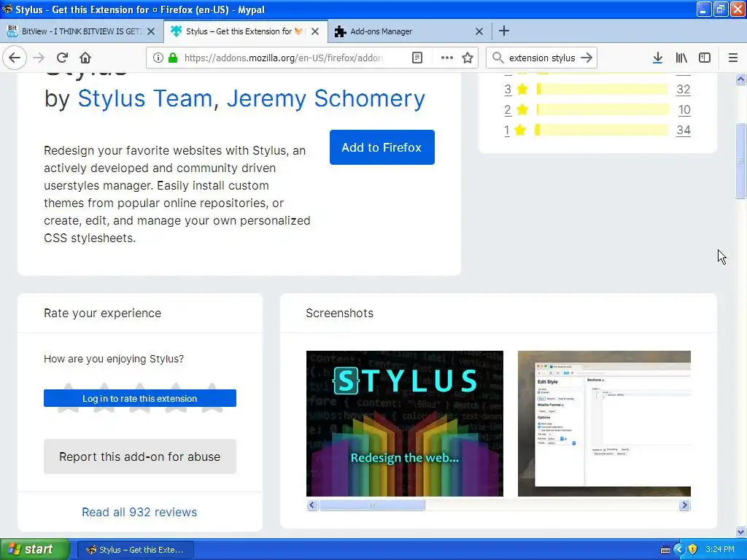Close the Stylus tab
747x560 pixels.
click(315, 31)
